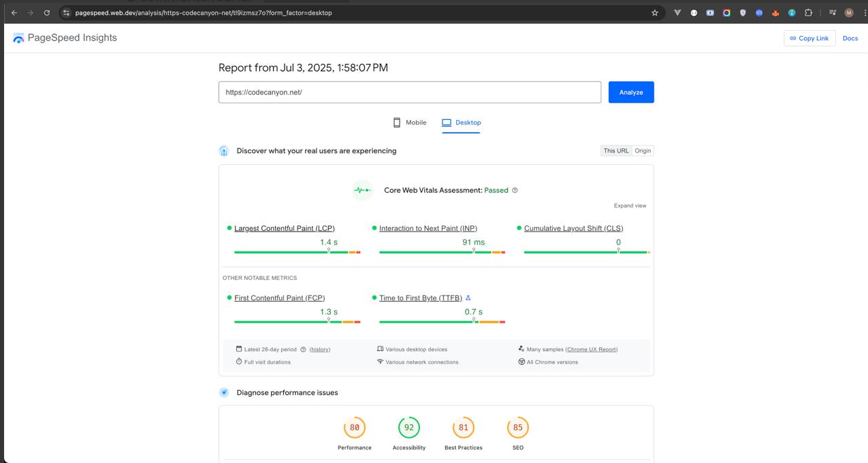Click the OTHER NOTABLE METRICS label
The width and height of the screenshot is (868, 463).
(259, 278)
